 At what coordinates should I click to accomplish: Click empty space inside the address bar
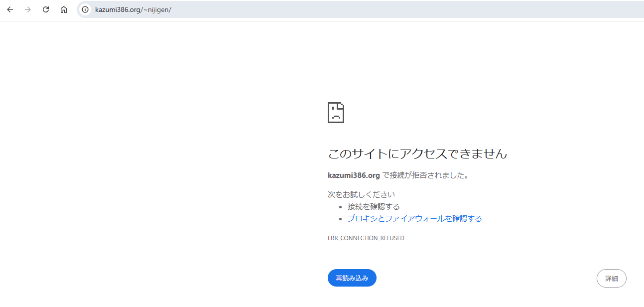tap(398, 9)
